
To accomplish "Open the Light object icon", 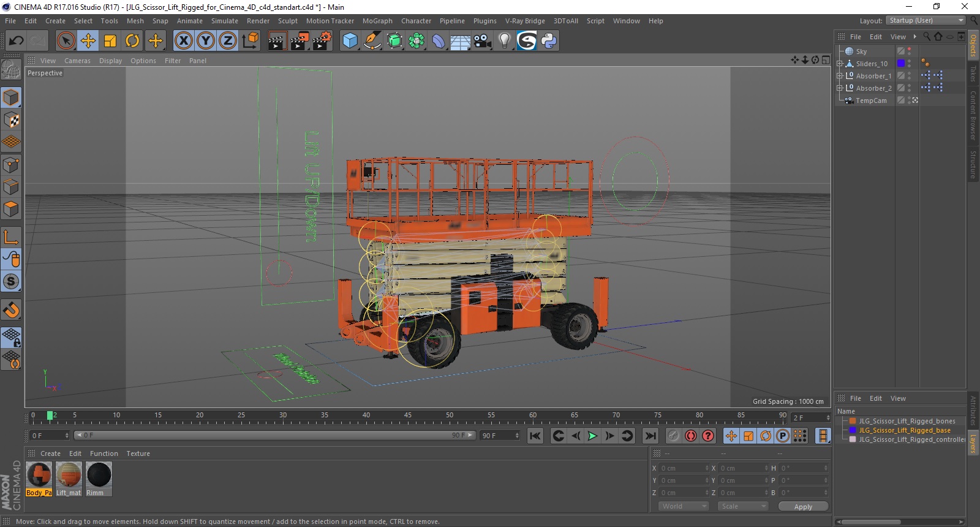I will (504, 41).
